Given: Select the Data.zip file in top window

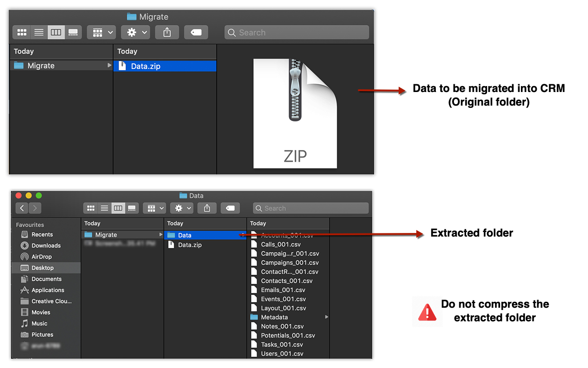Looking at the screenshot, I should point(145,66).
